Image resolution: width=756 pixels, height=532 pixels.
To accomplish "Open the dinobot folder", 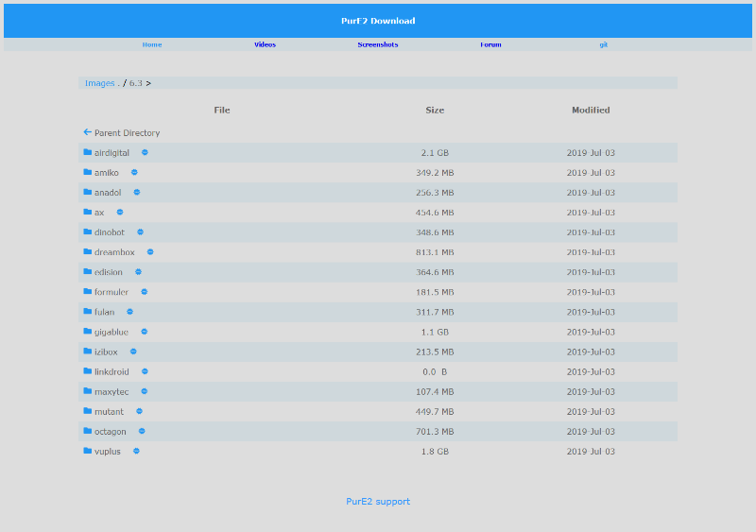I will [x=110, y=232].
